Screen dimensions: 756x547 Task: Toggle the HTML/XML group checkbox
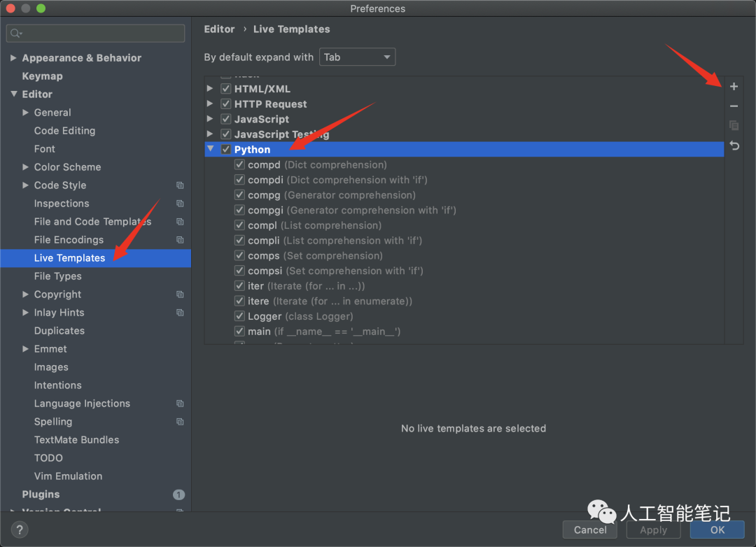tap(225, 89)
